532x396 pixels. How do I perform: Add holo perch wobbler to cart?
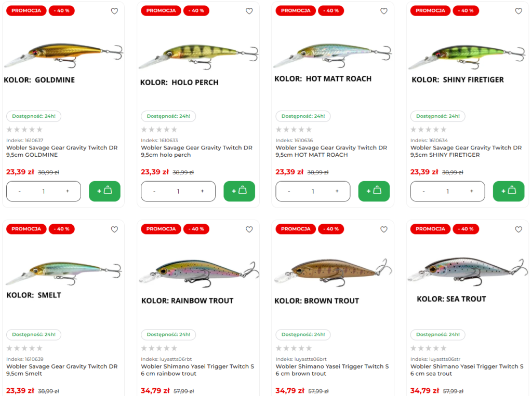(239, 191)
